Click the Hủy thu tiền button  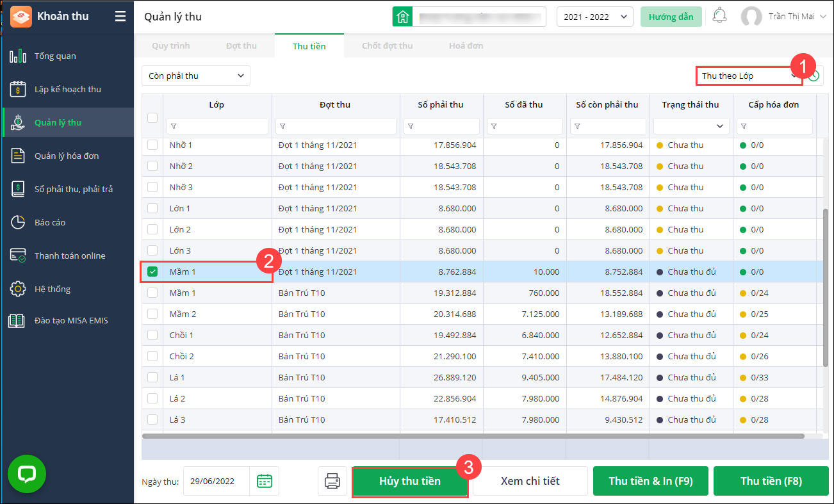(x=410, y=481)
